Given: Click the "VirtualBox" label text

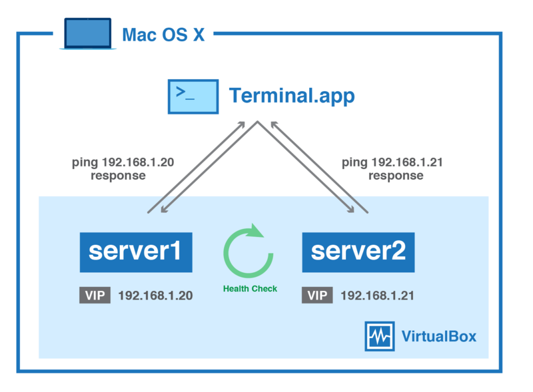Looking at the screenshot, I should tap(439, 336).
